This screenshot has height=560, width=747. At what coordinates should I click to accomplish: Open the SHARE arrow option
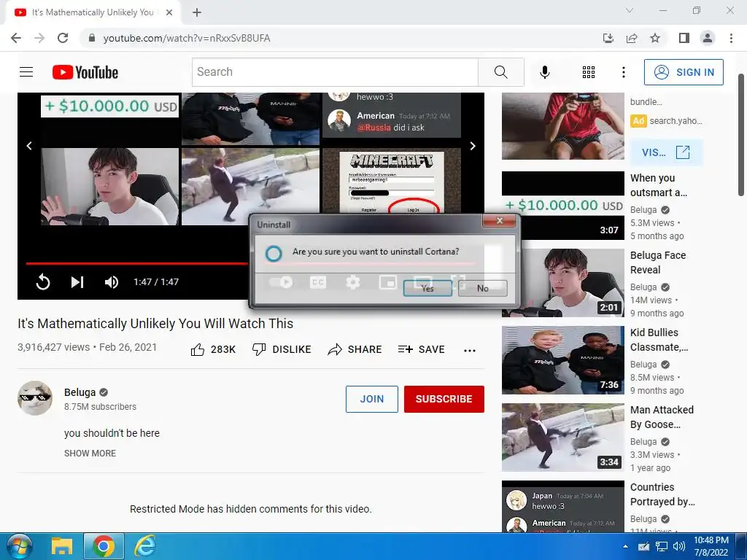(355, 349)
